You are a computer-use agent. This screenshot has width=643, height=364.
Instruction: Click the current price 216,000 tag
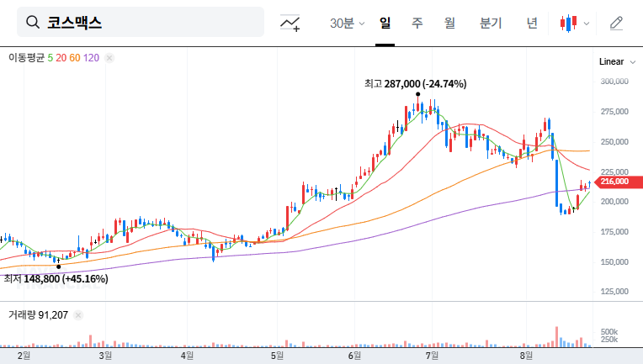click(619, 182)
